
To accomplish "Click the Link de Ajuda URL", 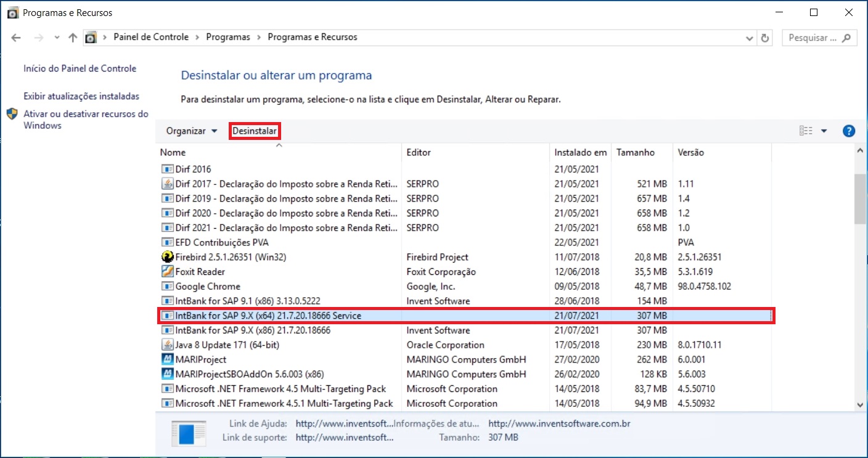I will 345,424.
